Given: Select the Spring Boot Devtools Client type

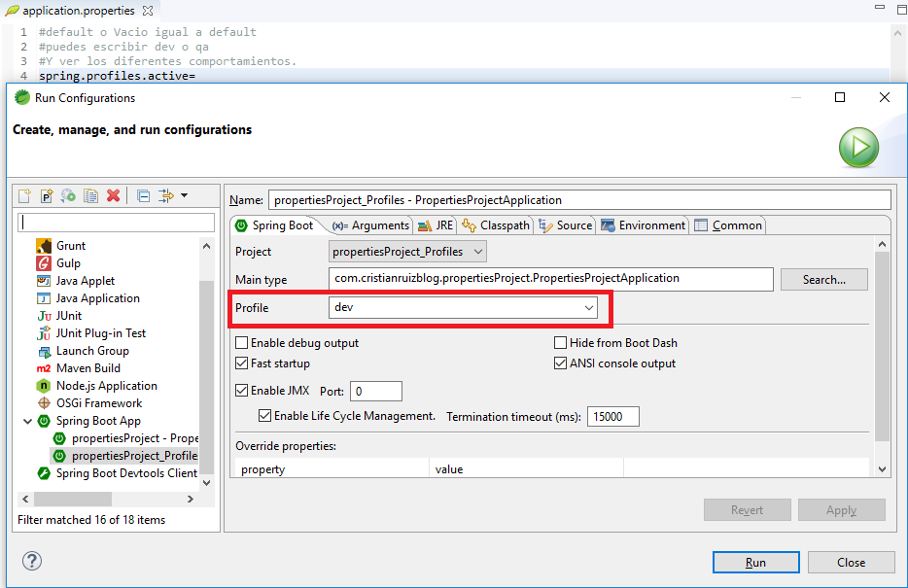Looking at the screenshot, I should 117,473.
